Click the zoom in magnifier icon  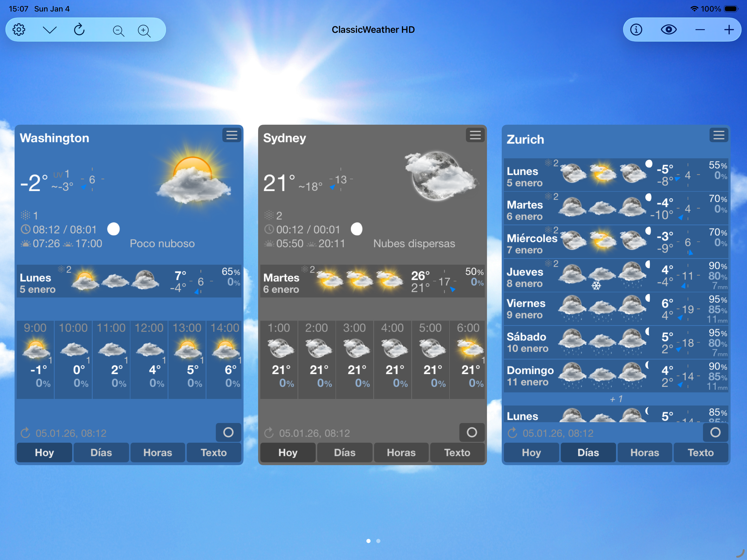point(144,31)
